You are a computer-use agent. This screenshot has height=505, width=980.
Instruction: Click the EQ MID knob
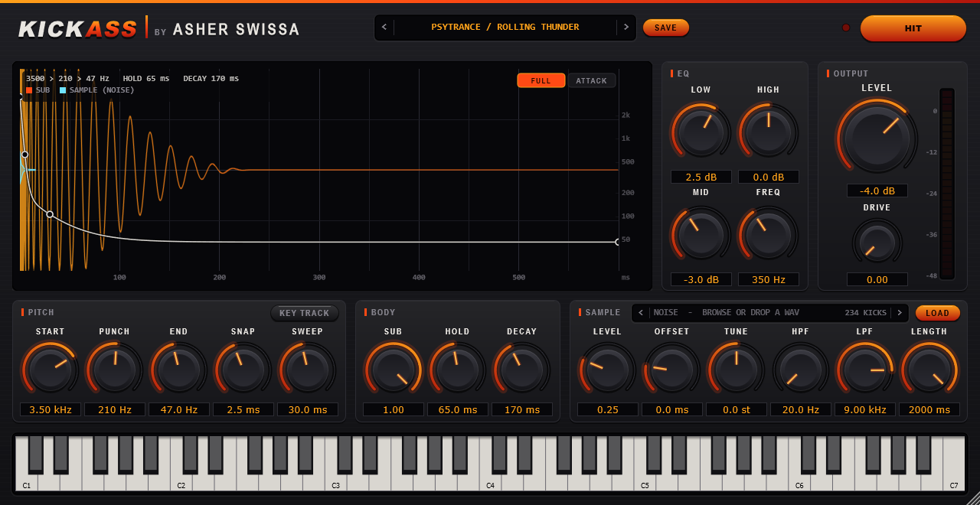(x=701, y=234)
